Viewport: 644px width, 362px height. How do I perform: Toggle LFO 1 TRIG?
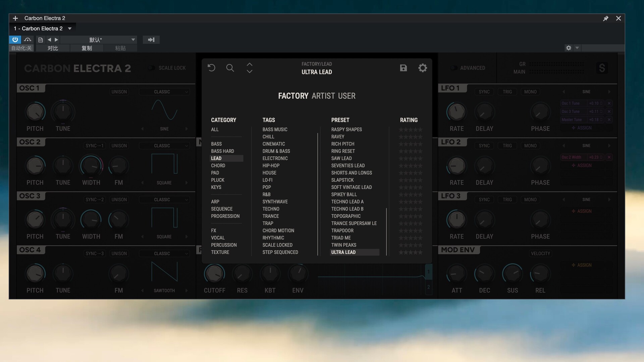pos(507,92)
